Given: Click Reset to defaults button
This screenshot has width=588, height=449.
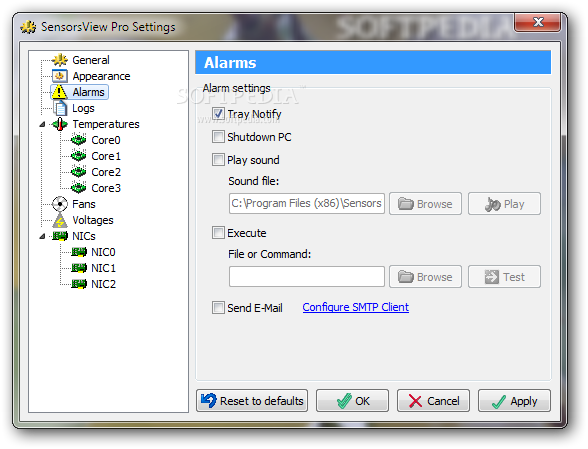Looking at the screenshot, I should pyautogui.click(x=252, y=401).
